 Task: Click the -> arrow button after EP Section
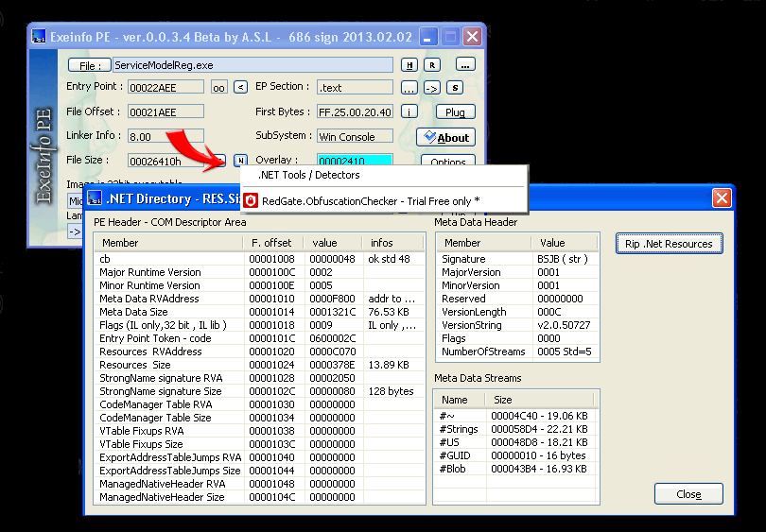[431, 88]
